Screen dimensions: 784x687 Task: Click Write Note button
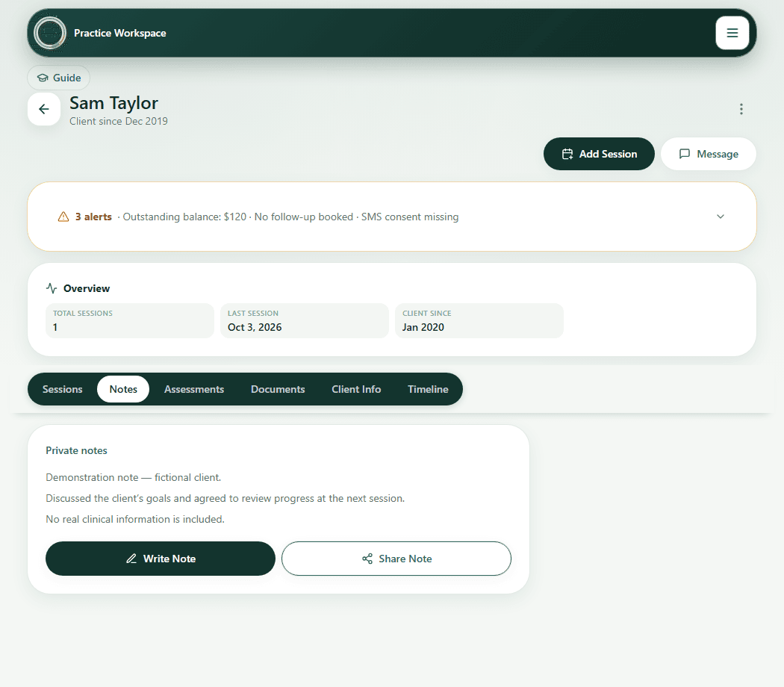click(x=161, y=559)
